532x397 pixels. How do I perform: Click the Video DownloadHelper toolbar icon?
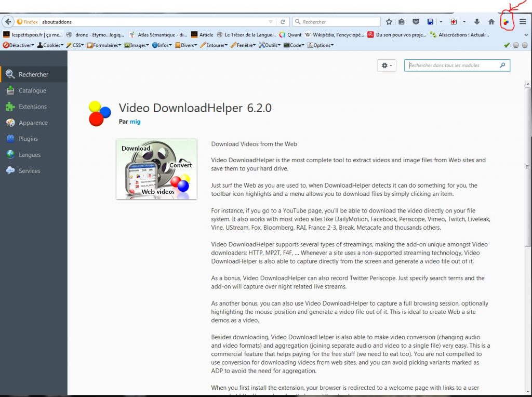click(506, 22)
